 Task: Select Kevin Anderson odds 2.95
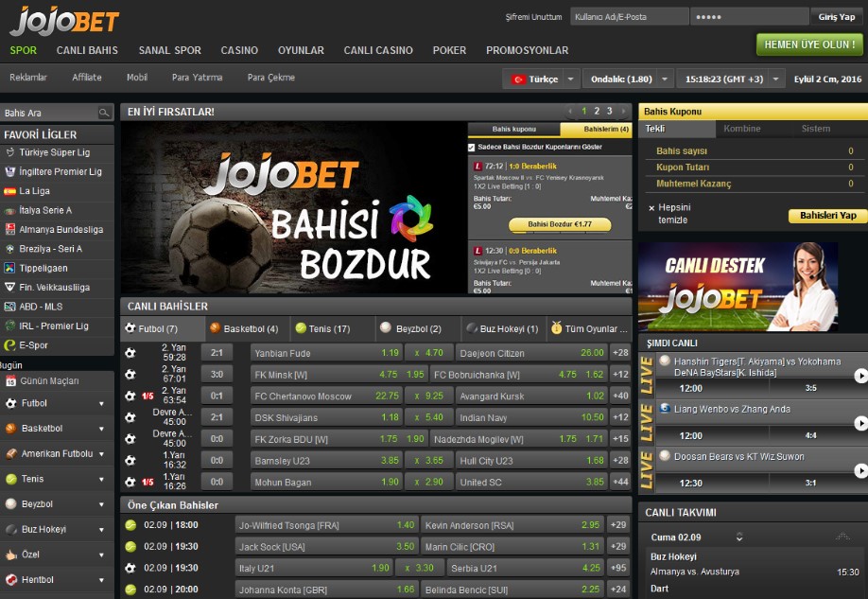pyautogui.click(x=590, y=525)
